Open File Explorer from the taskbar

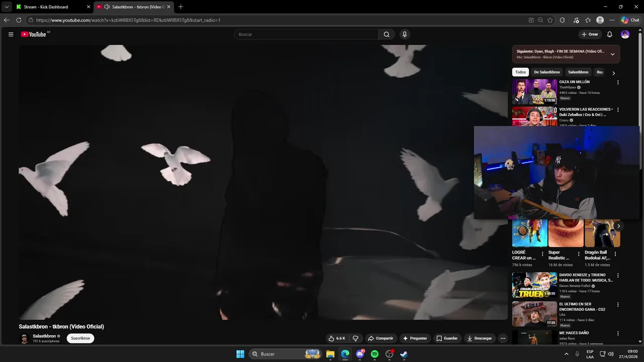[x=331, y=354]
